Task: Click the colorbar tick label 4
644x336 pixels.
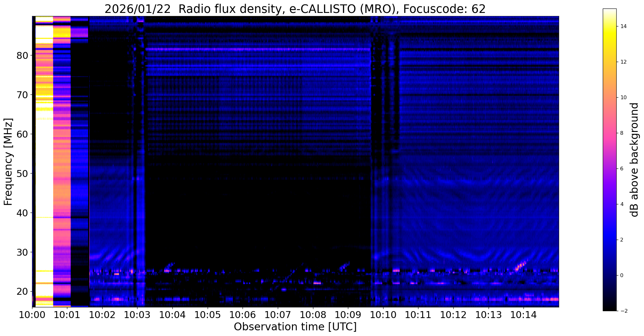Action: point(621,204)
